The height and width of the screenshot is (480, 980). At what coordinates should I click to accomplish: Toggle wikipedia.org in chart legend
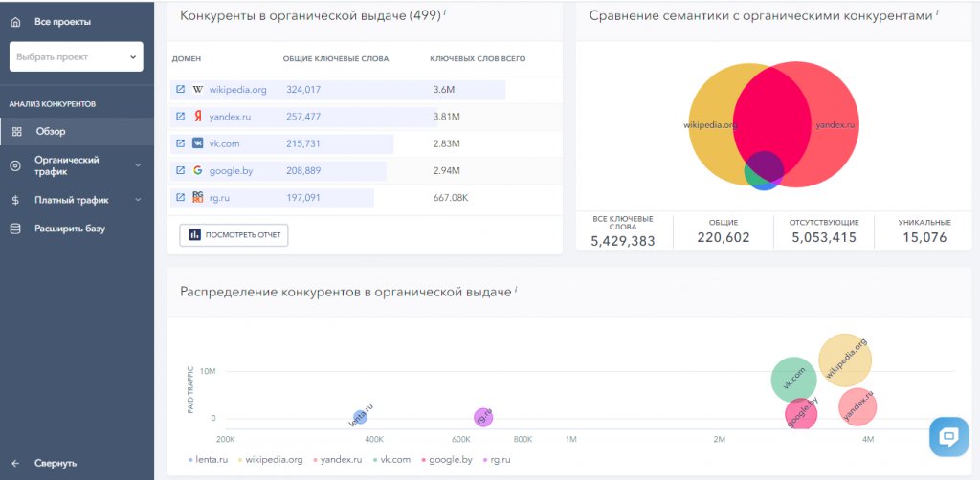coord(270,459)
